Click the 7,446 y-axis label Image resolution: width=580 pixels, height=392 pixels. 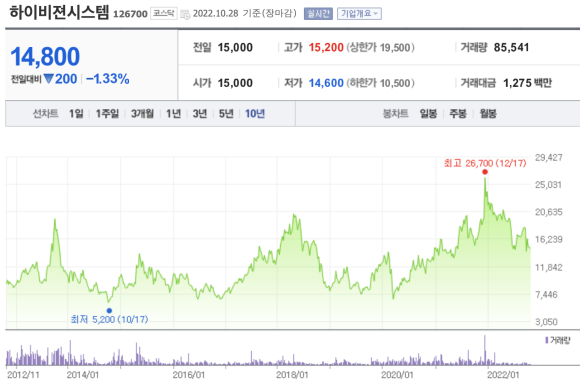(x=546, y=295)
